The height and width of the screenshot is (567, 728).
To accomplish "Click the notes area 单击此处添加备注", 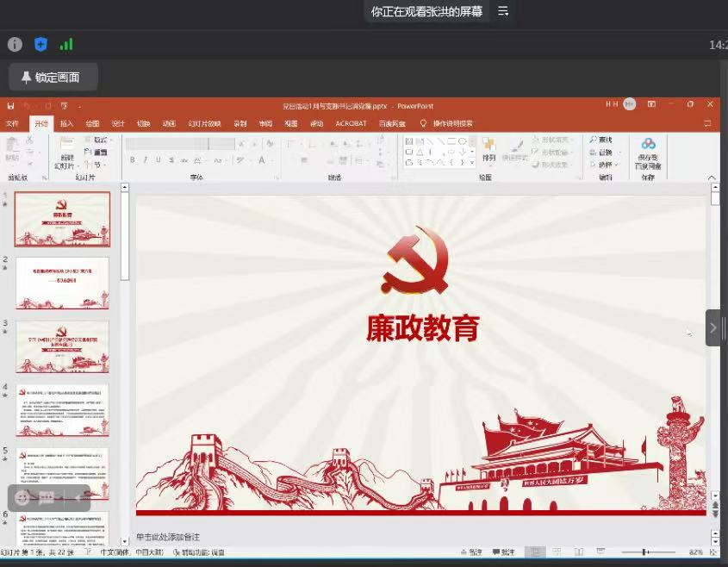I will coord(168,537).
